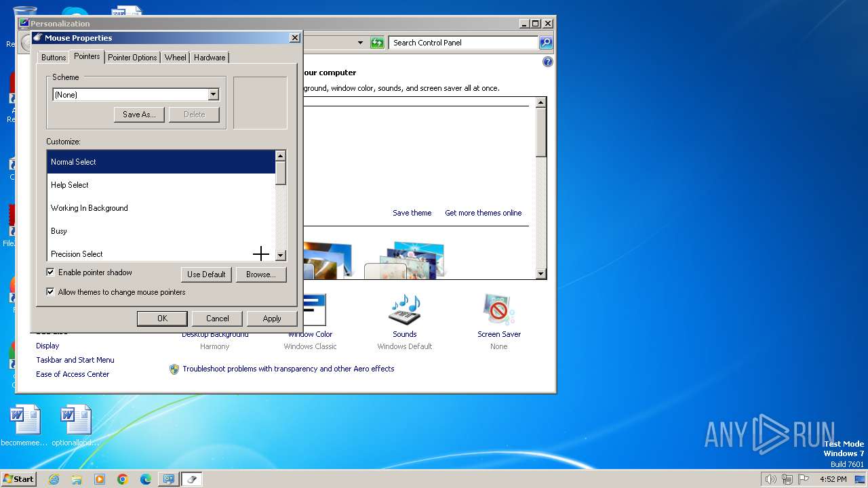Image resolution: width=868 pixels, height=488 pixels.
Task: Switch to the Pointer Options tab
Action: tap(132, 58)
